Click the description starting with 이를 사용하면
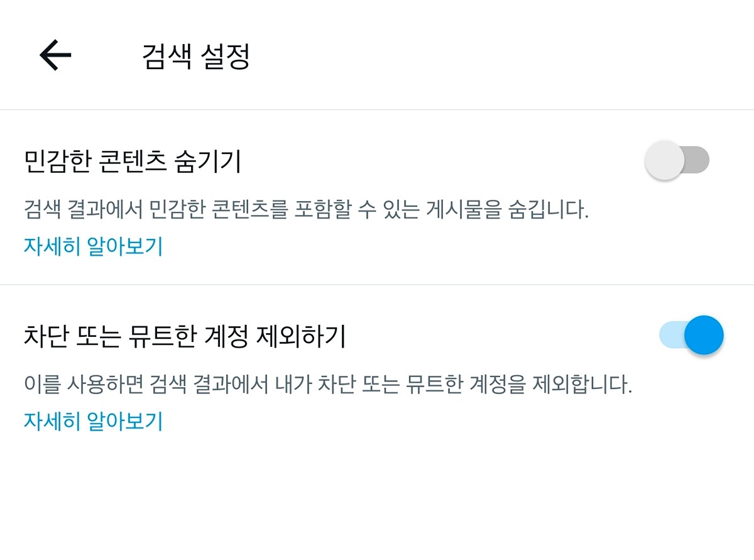This screenshot has width=754, height=560. point(328,385)
